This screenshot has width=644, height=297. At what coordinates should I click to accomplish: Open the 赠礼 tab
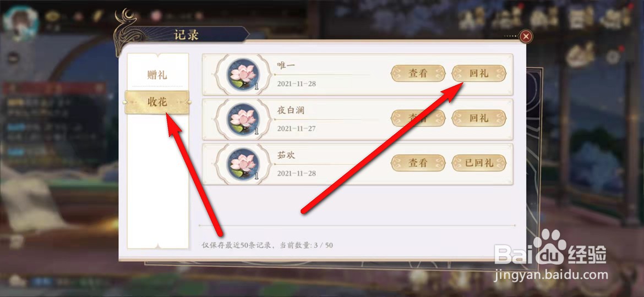coord(157,75)
